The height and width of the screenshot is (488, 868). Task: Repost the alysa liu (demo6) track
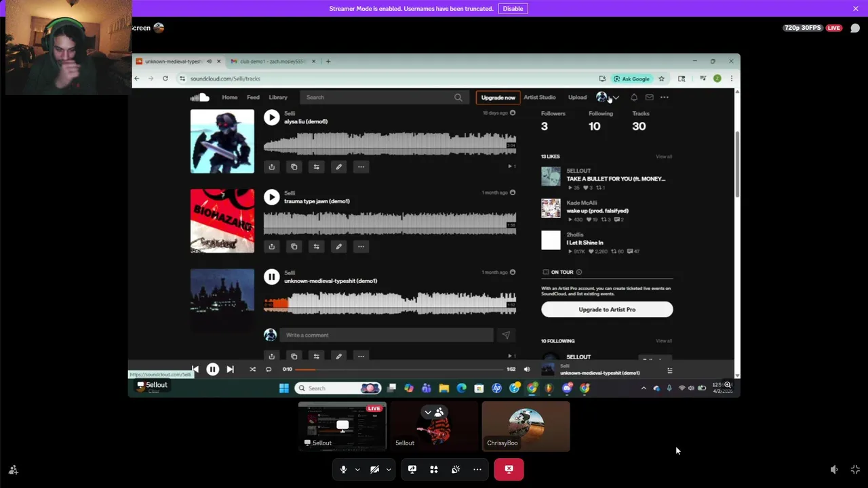tap(316, 167)
